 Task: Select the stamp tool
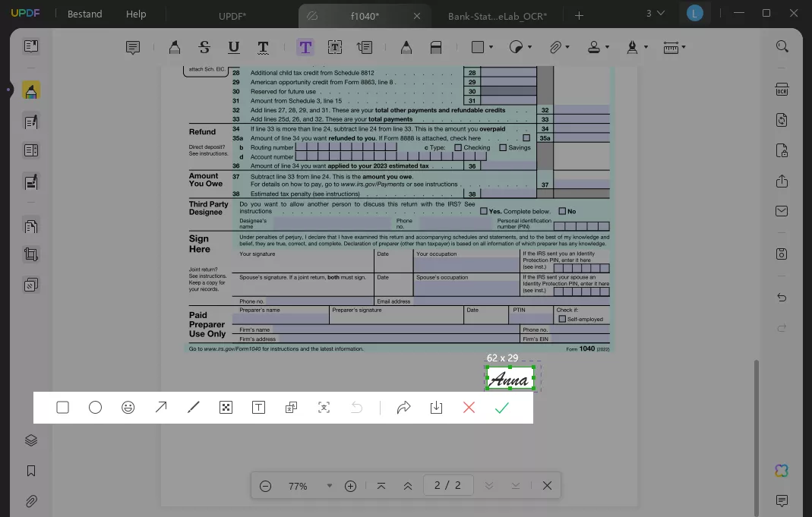click(x=594, y=48)
